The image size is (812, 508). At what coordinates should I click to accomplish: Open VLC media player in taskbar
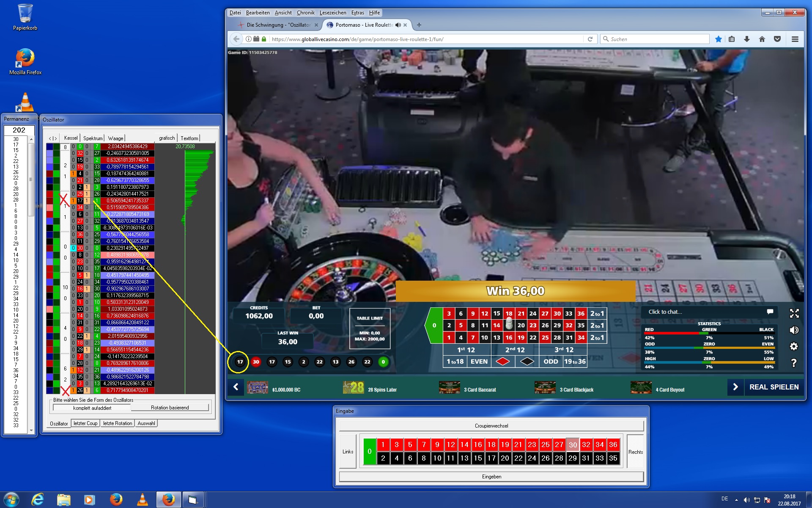[143, 500]
